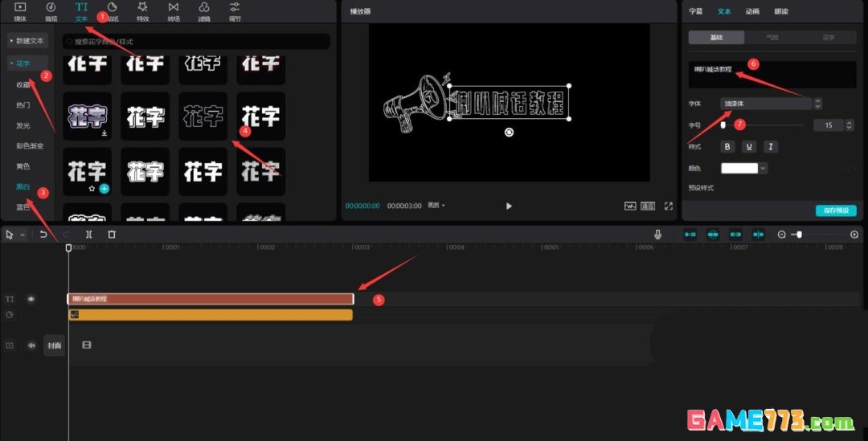Click the font size 15 stepper arrows

pos(850,125)
